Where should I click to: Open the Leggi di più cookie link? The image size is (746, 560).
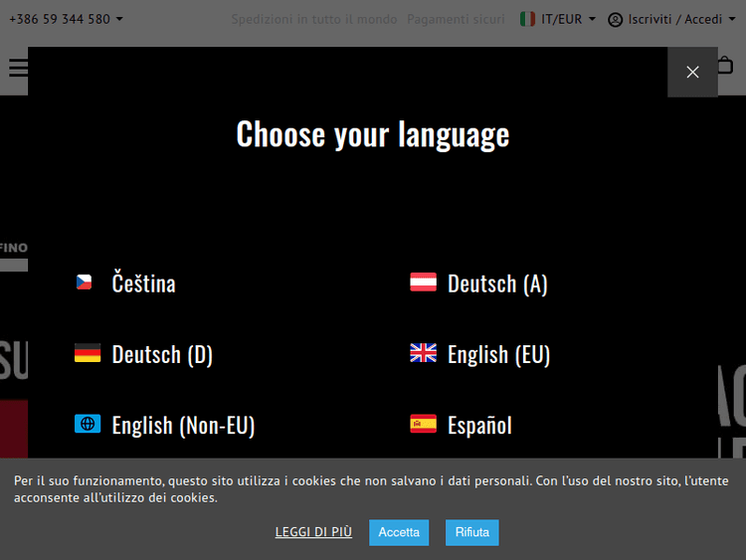point(313,532)
